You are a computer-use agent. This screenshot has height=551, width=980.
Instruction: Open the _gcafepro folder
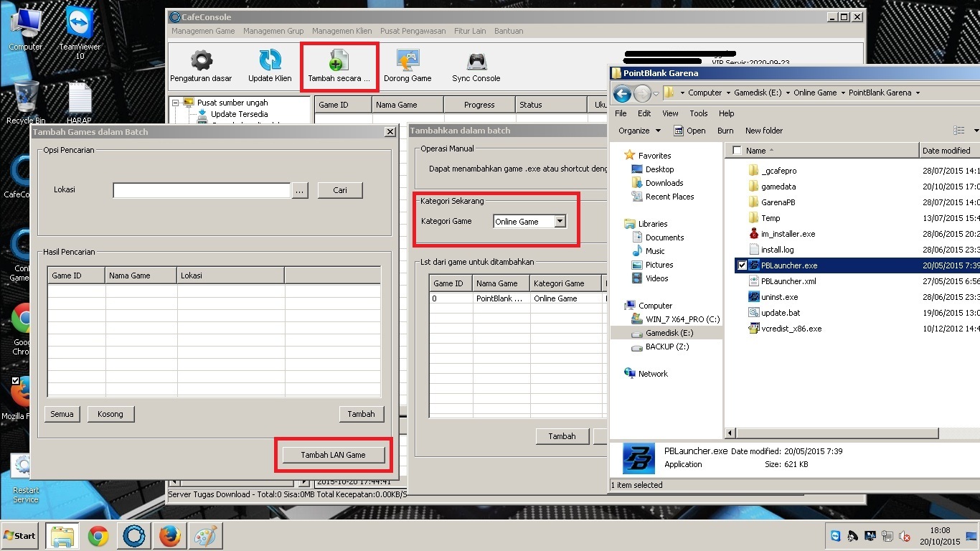pos(778,171)
